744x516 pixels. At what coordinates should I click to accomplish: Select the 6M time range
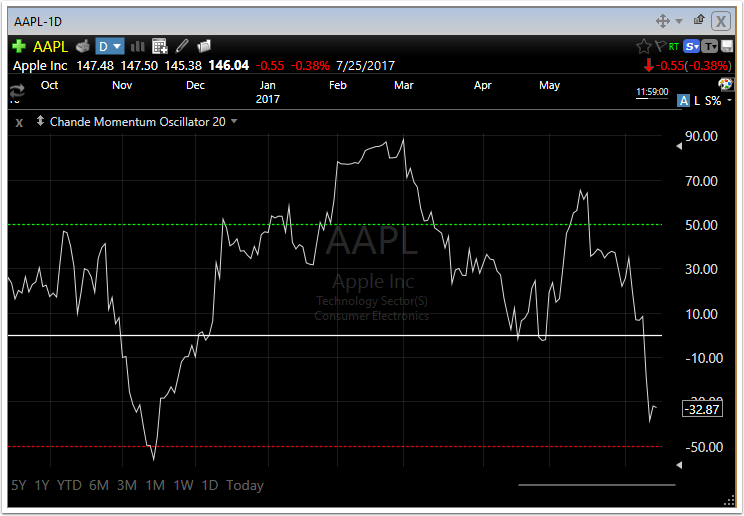pos(99,485)
